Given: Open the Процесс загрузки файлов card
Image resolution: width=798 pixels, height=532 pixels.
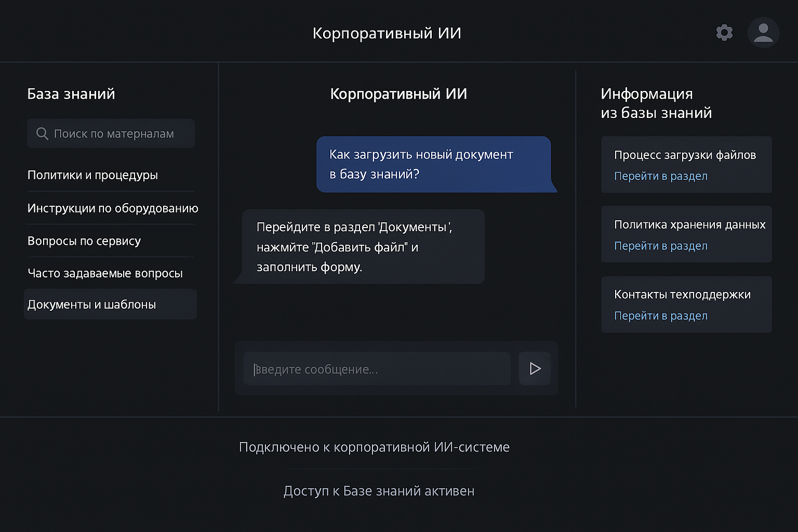Looking at the screenshot, I should [x=685, y=155].
